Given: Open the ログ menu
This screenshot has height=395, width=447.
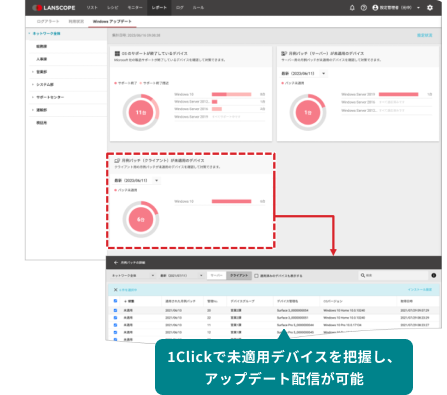Looking at the screenshot, I should point(180,8).
